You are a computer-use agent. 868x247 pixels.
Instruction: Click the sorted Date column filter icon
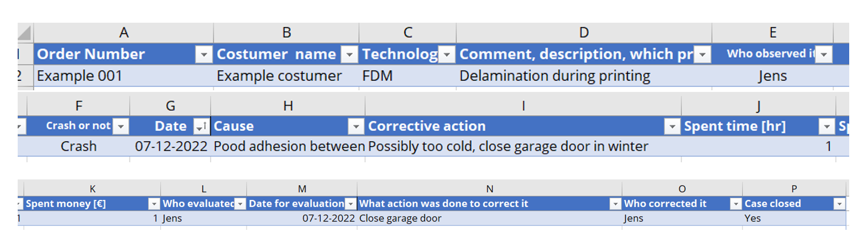201,126
